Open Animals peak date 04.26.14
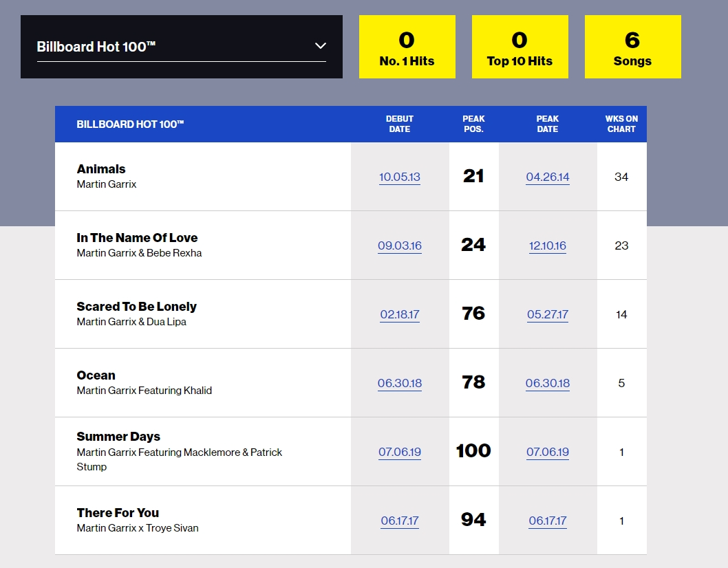Image resolution: width=728 pixels, height=568 pixels. (548, 177)
